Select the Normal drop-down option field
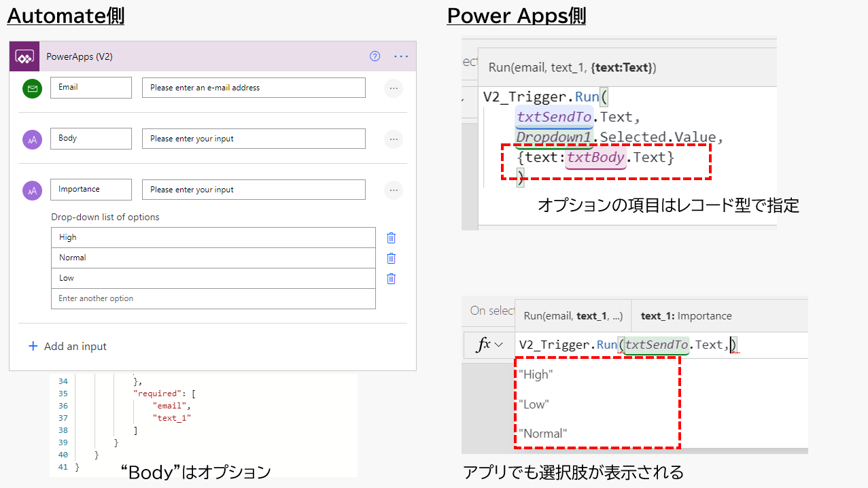This screenshot has width=868, height=488. 213,258
